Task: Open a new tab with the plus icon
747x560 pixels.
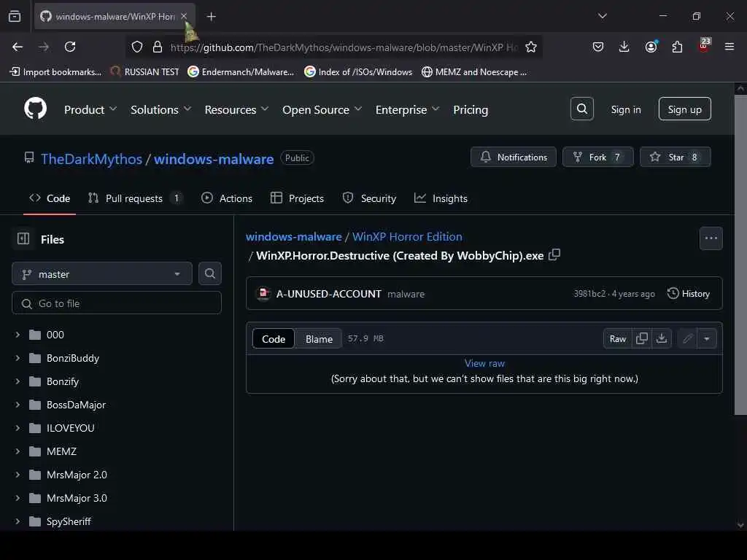Action: click(212, 17)
